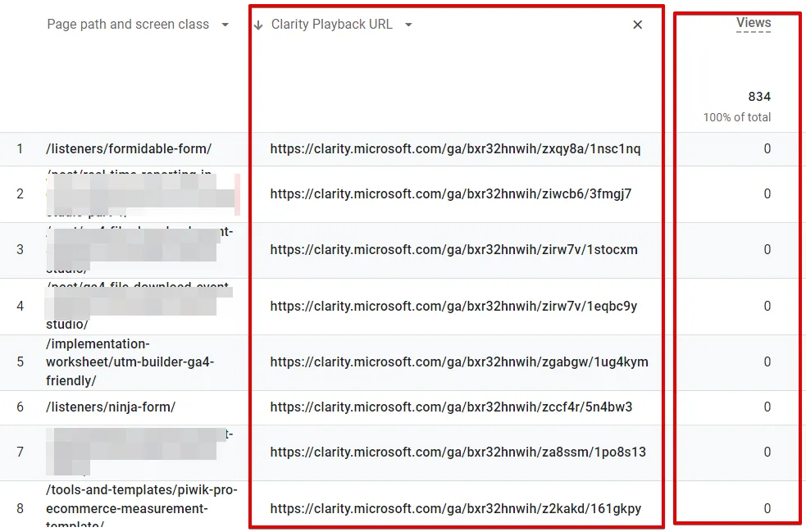Click the playback URL ending in 1stocxm

point(454,249)
